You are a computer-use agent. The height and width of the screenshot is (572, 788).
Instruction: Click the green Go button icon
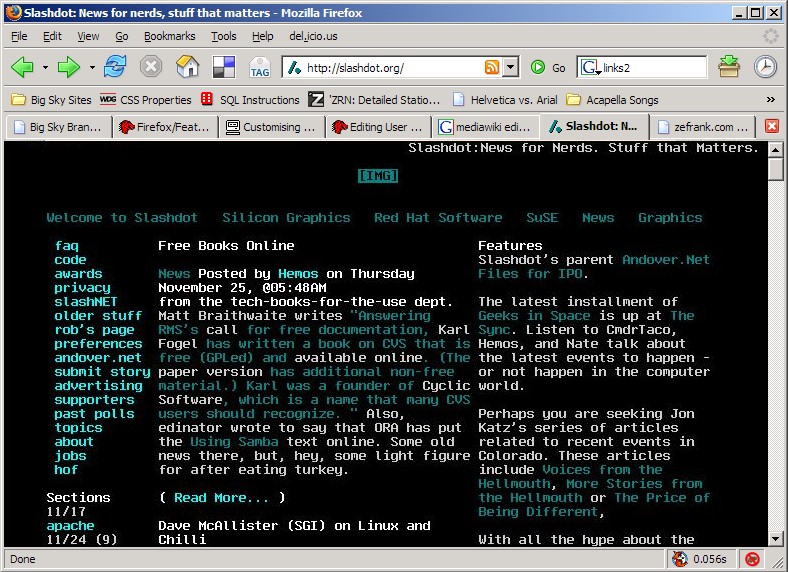pyautogui.click(x=538, y=67)
